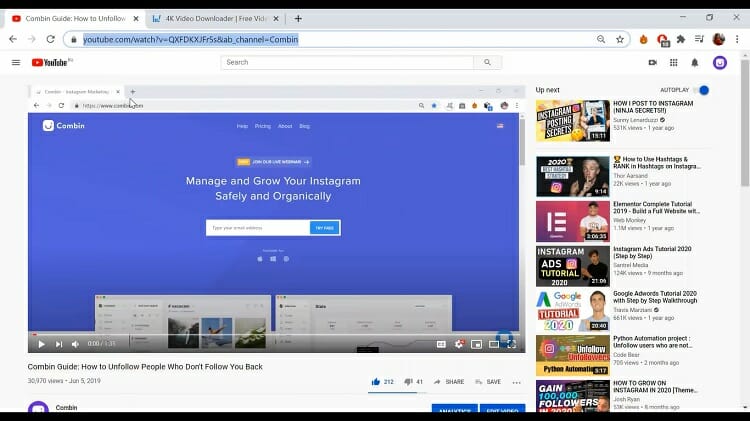The height and width of the screenshot is (421, 750).
Task: Open Google Adwords Tutorial 2020 thumbnail
Action: [x=573, y=311]
